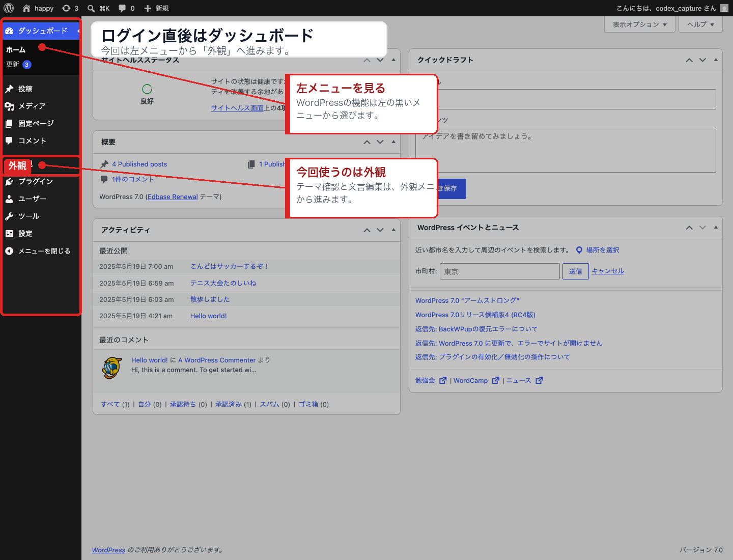The width and height of the screenshot is (733, 560).
Task: Filter comments by すべて
Action: pyautogui.click(x=110, y=404)
